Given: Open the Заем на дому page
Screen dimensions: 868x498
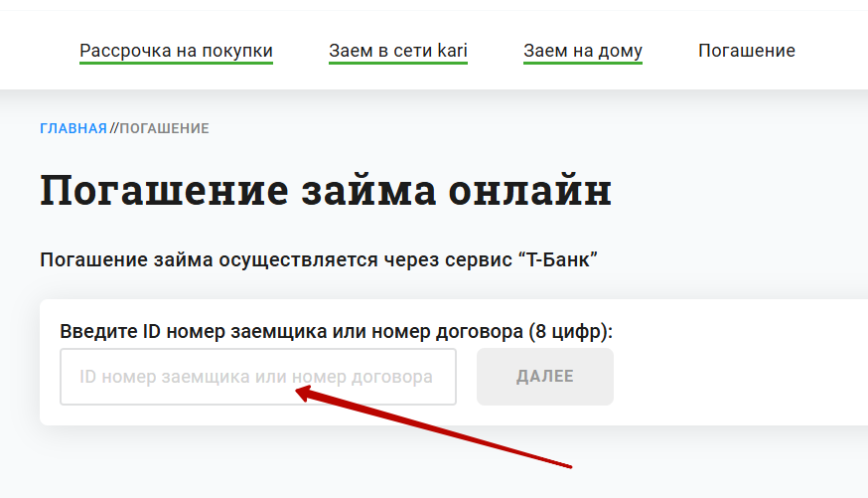Looking at the screenshot, I should pyautogui.click(x=583, y=51).
